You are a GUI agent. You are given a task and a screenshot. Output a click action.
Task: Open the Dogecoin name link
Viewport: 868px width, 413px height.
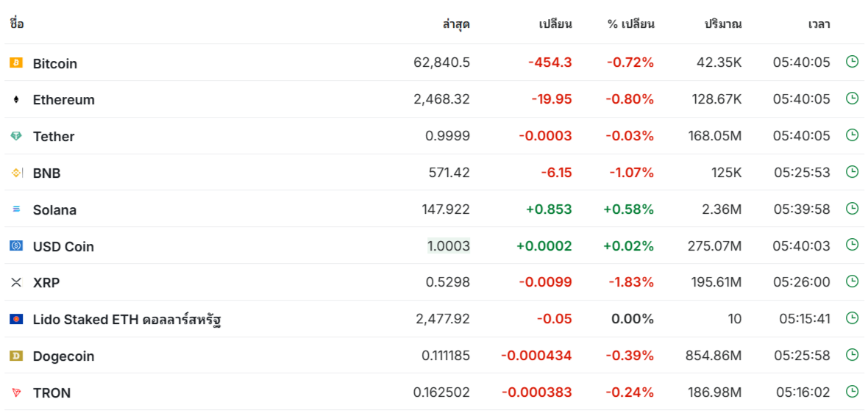point(63,356)
